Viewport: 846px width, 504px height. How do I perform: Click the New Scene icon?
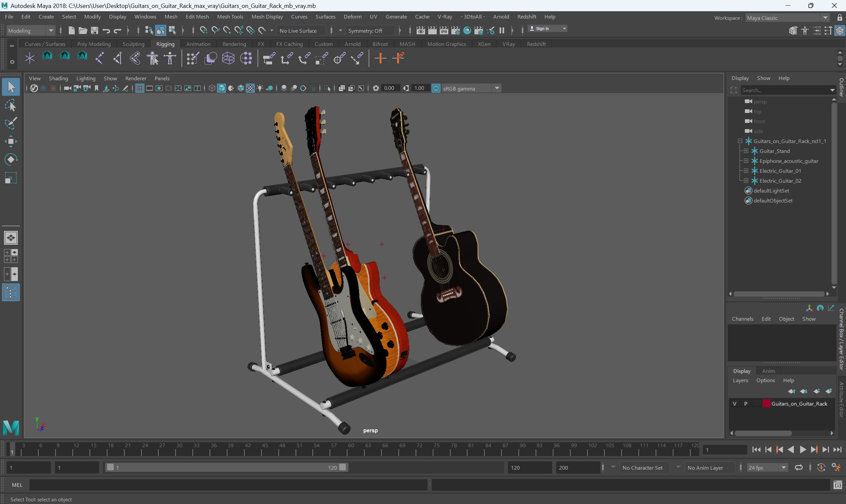pyautogui.click(x=71, y=31)
